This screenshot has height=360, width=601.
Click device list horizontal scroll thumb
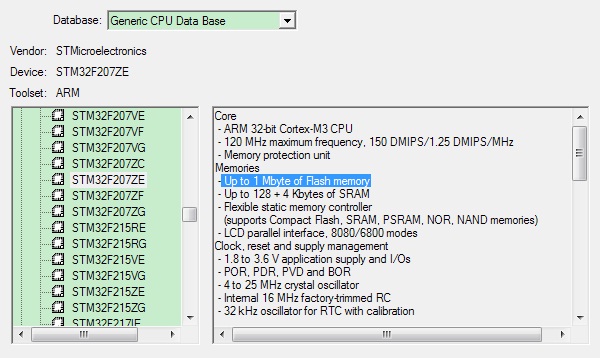84,334
